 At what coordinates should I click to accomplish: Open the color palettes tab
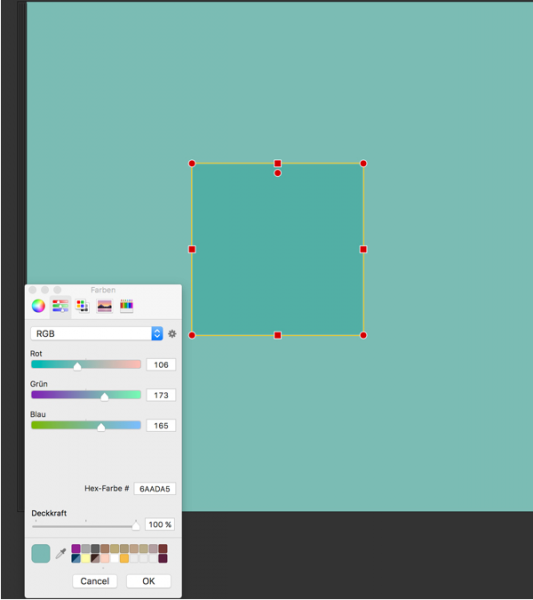pos(82,306)
